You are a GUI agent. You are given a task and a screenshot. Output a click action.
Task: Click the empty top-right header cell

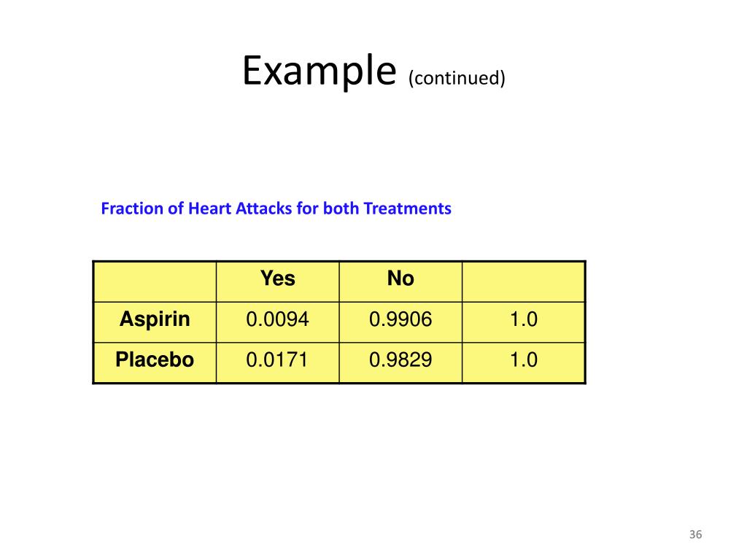tap(524, 281)
